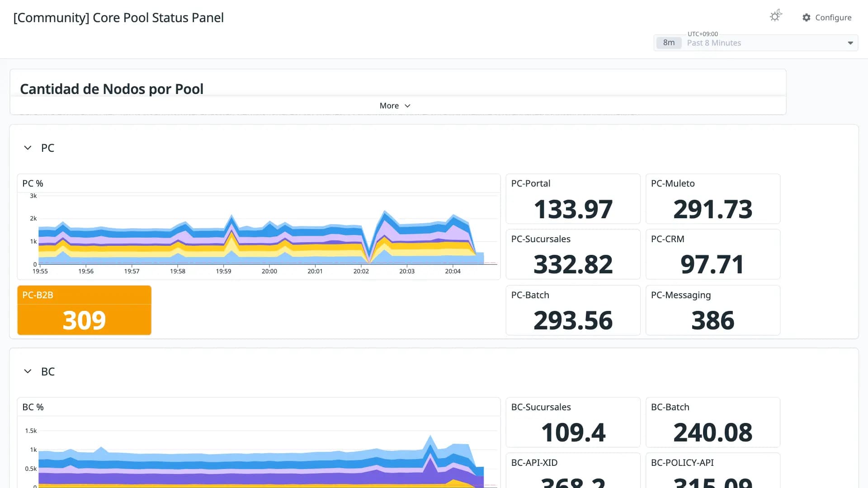868x488 pixels.
Task: Open the Past 8 Minutes time range dropdown
Action: coord(756,43)
